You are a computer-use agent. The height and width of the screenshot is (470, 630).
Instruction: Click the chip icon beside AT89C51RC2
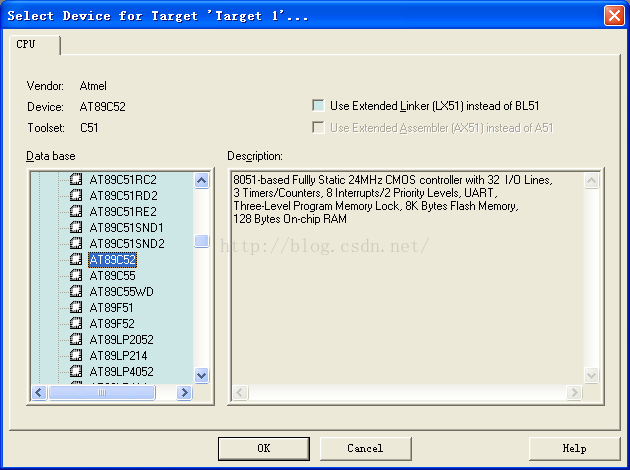point(76,179)
